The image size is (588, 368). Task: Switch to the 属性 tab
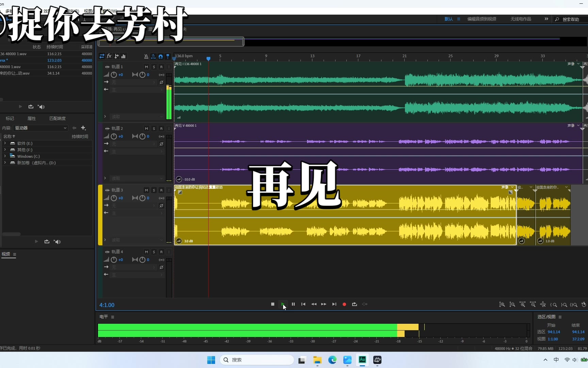pyautogui.click(x=32, y=119)
